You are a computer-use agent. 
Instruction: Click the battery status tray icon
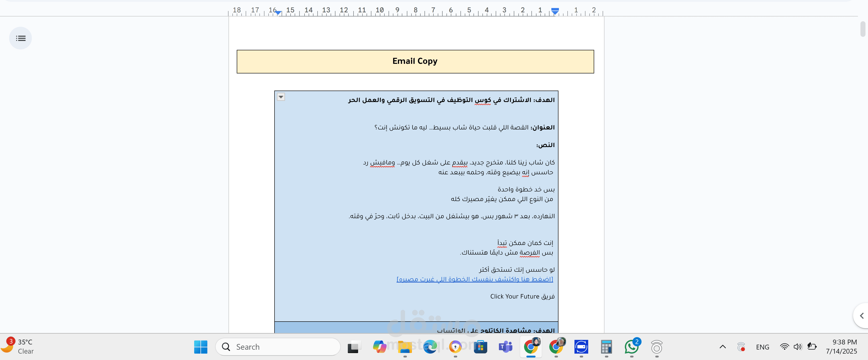812,347
